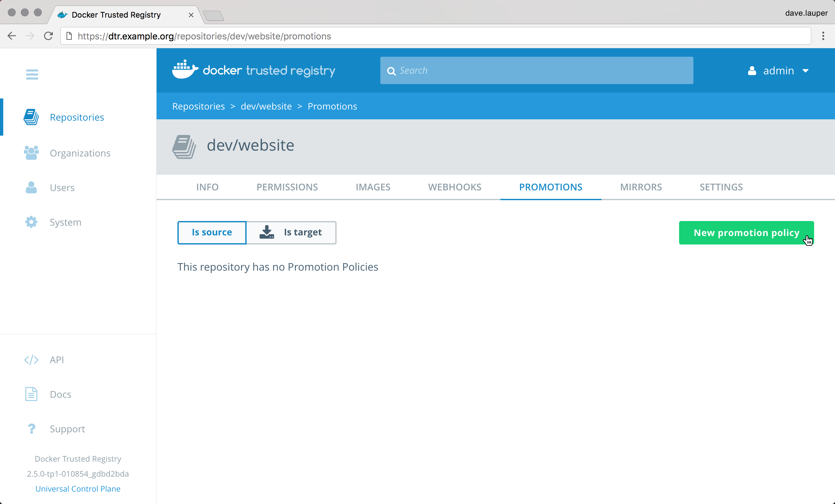Click the Repositories book icon in sidebar
This screenshot has height=504, width=835.
pos(31,117)
